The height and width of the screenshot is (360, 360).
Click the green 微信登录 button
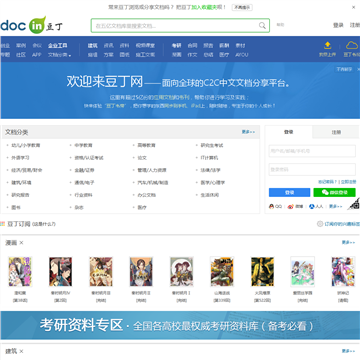point(334,193)
